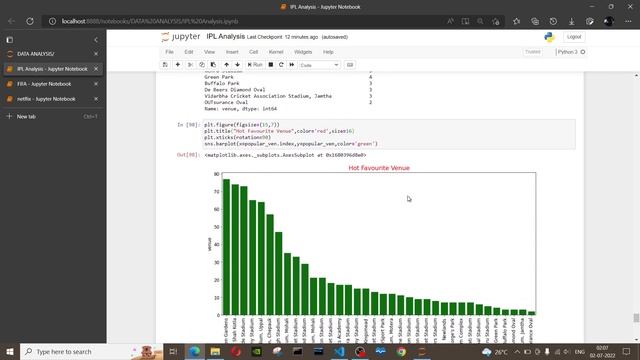Click the Logout button
The height and width of the screenshot is (360, 640).
click(x=574, y=37)
